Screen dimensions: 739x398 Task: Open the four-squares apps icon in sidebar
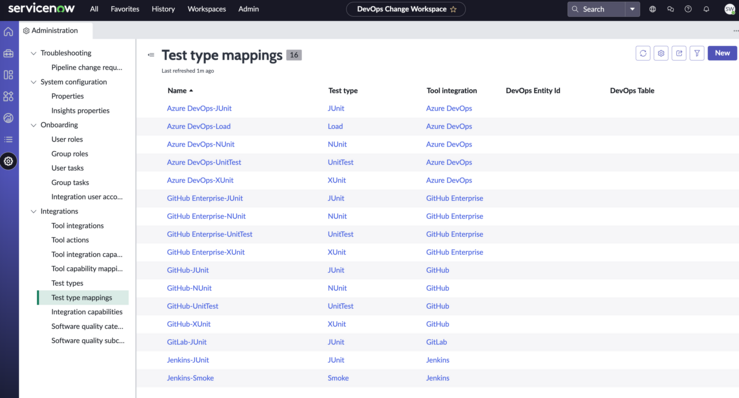(8, 96)
